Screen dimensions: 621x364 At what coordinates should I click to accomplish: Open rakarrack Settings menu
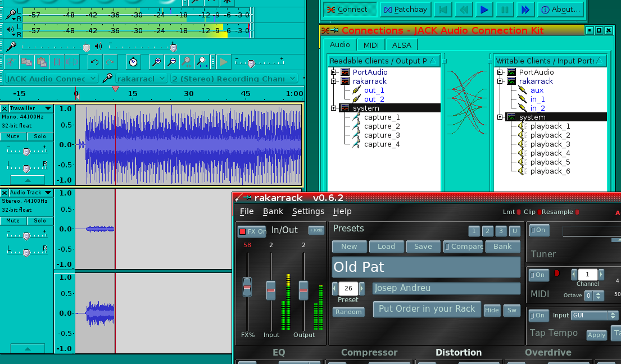pyautogui.click(x=308, y=211)
